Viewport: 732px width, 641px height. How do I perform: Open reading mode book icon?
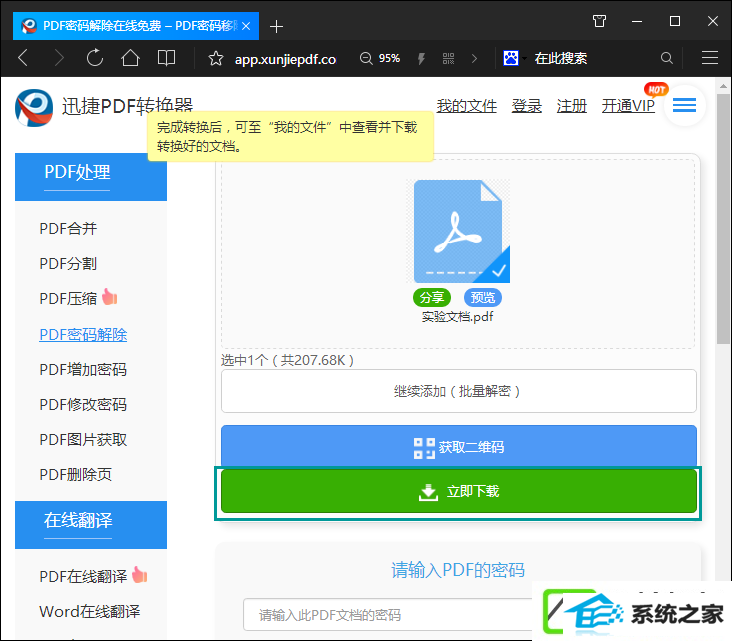coord(166,58)
